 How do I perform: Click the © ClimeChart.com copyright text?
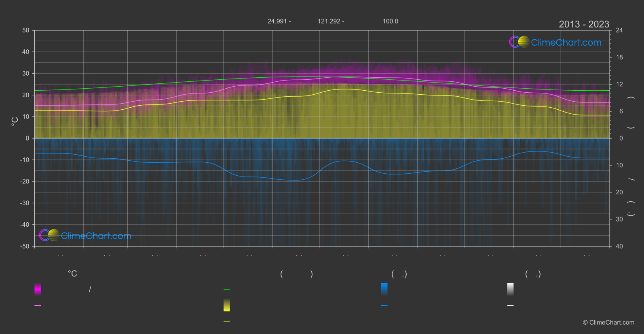click(608, 322)
